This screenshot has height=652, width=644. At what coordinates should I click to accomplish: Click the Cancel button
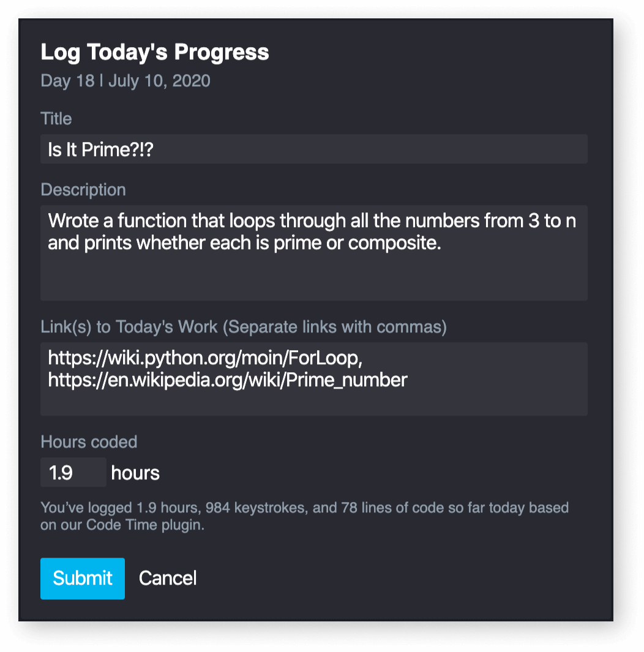pyautogui.click(x=167, y=578)
